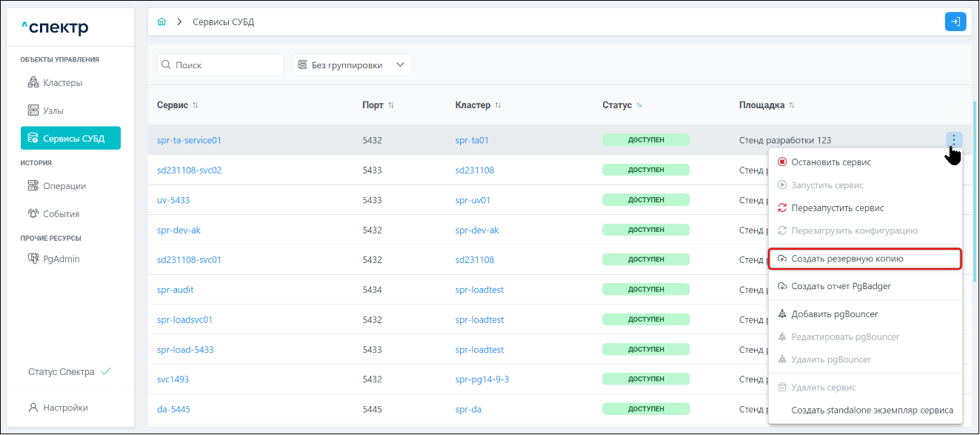
Task: Click the home icon in breadcrumb
Action: click(162, 22)
